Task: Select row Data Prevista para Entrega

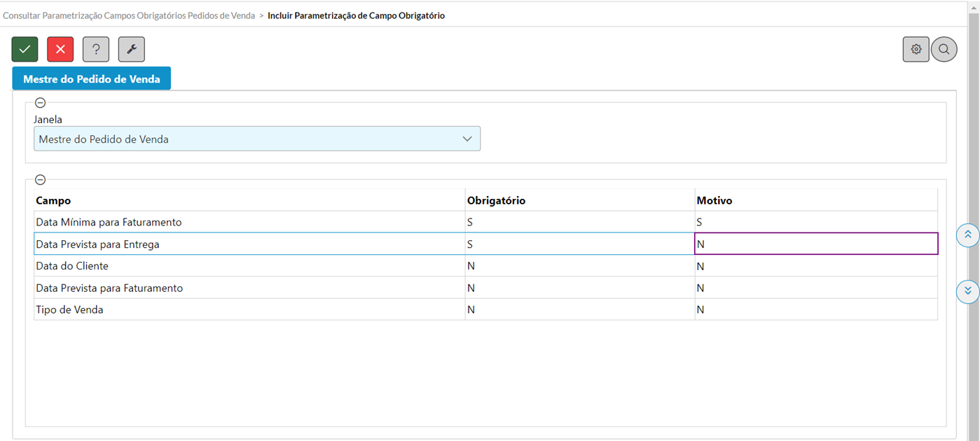Action: tap(485, 244)
